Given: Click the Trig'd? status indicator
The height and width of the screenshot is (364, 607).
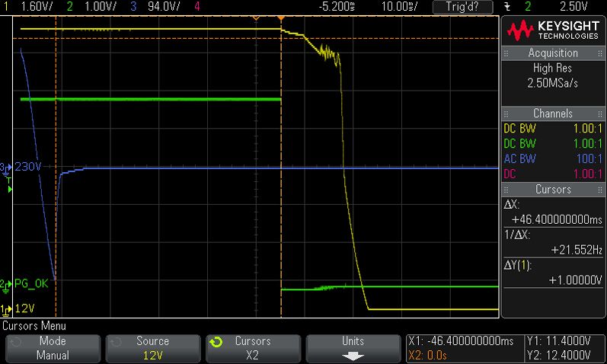Looking at the screenshot, I should click(462, 7).
